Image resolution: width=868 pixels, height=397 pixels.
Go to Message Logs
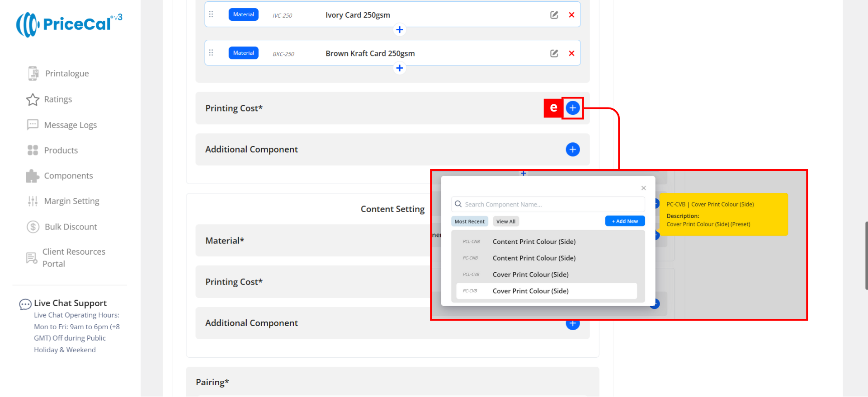coord(70,125)
